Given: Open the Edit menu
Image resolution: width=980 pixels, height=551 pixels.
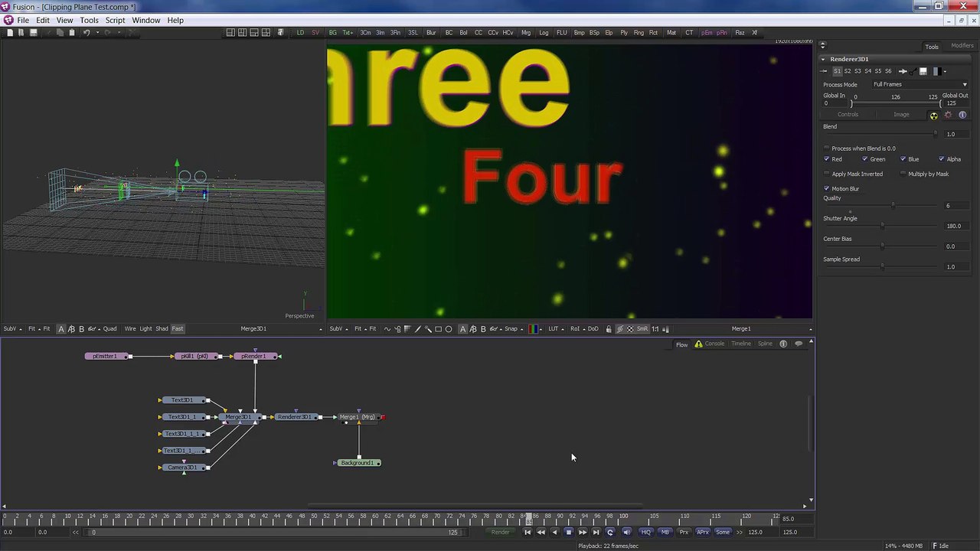Looking at the screenshot, I should [x=43, y=20].
